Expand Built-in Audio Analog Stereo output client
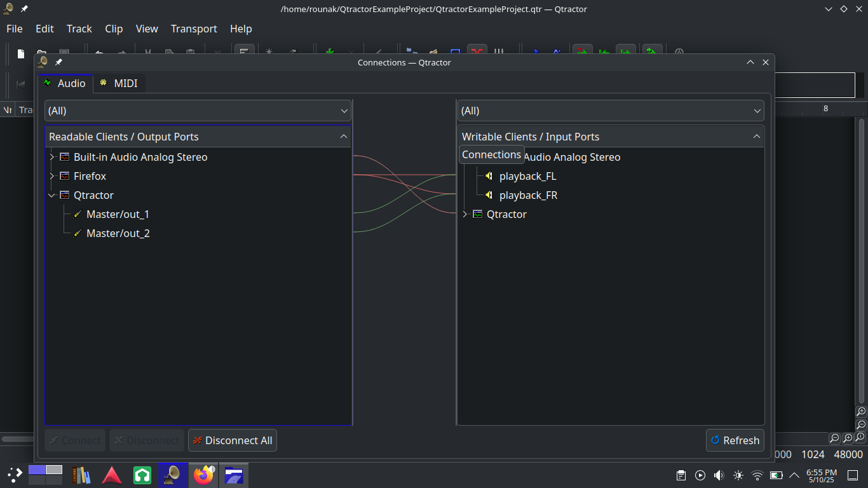Image resolution: width=868 pixels, height=488 pixels. [52, 157]
